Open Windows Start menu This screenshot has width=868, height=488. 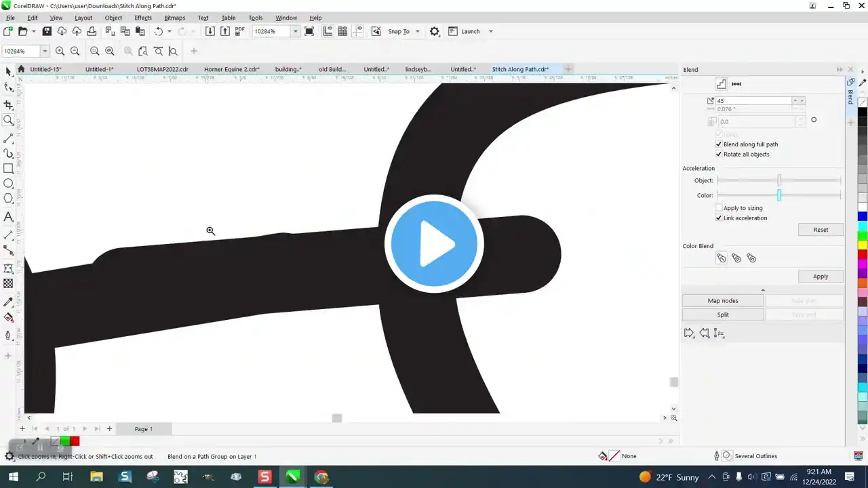point(13,477)
